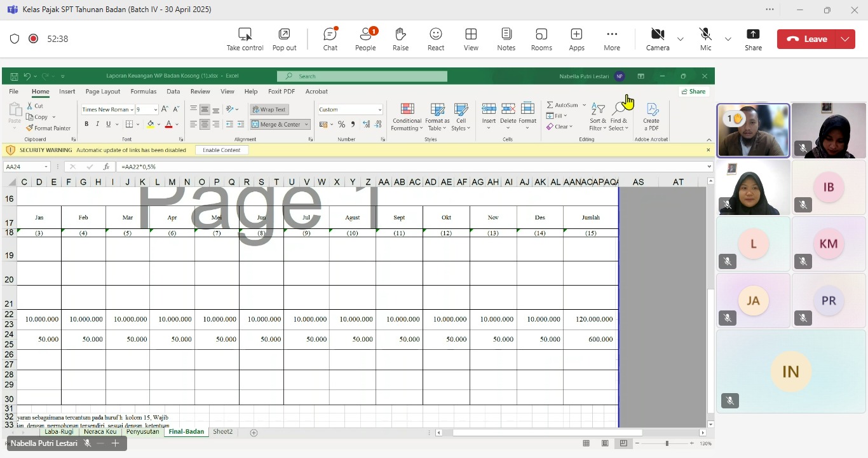868x458 pixels.
Task: Expand the Leave options dropdown arrow
Action: (x=844, y=39)
